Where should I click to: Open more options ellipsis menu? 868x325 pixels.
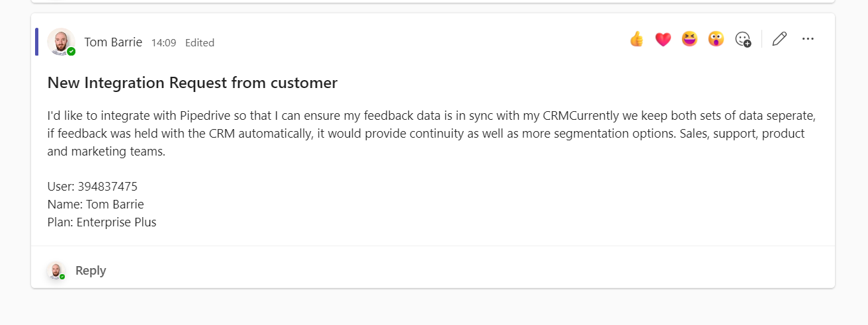(808, 39)
